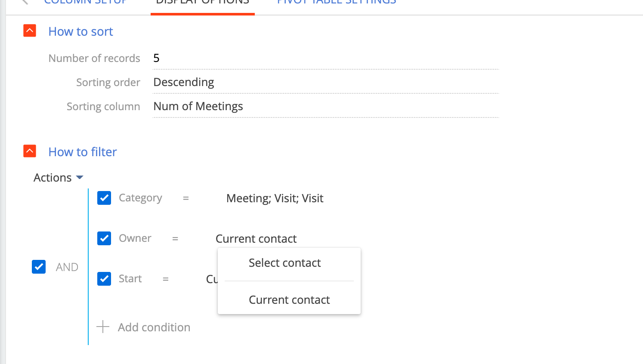Click the plus icon beside Add condition
The height and width of the screenshot is (364, 643).
click(x=103, y=327)
